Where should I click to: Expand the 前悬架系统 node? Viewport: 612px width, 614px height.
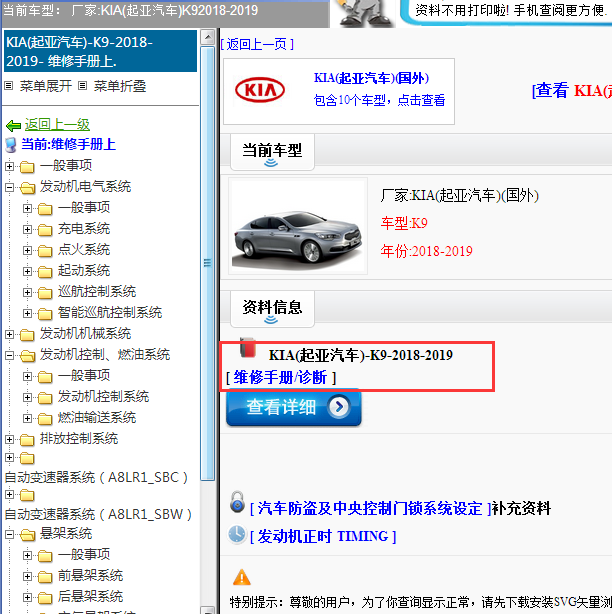[x=27, y=576]
